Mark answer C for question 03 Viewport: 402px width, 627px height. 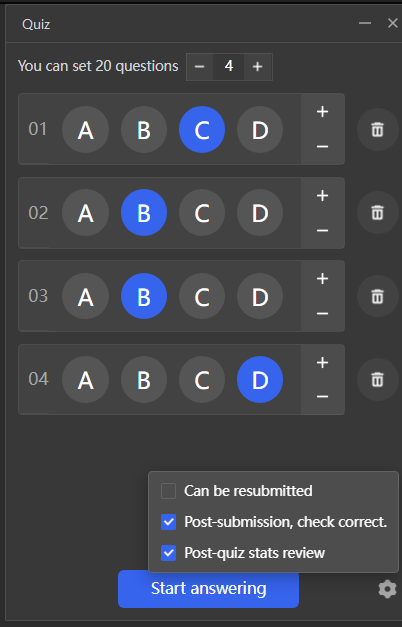tap(202, 296)
